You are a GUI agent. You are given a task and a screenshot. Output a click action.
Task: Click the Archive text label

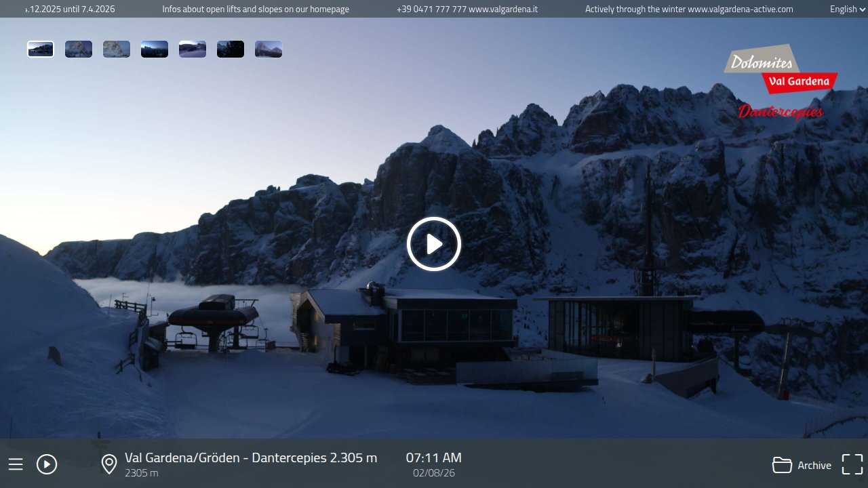(814, 466)
